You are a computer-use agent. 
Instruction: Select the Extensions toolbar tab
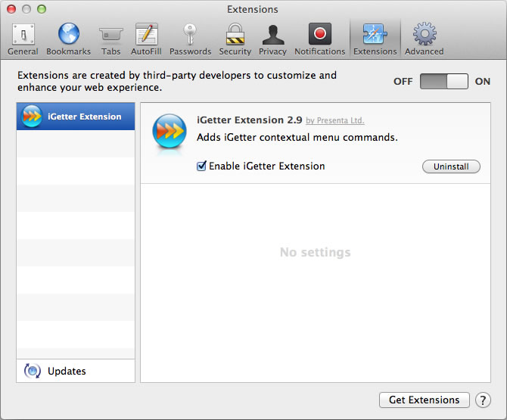(375, 39)
